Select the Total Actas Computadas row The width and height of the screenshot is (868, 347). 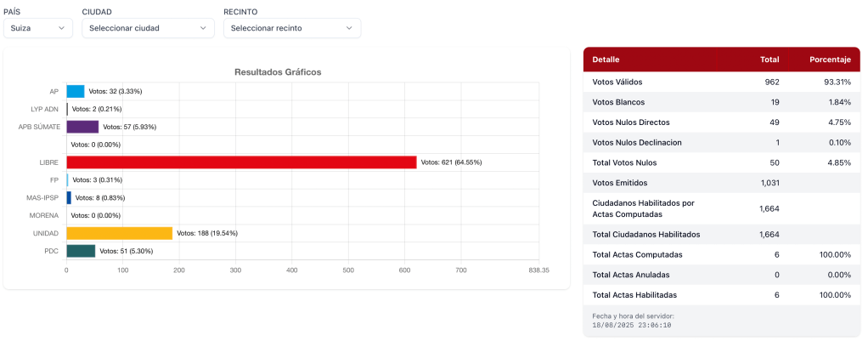[x=720, y=254]
